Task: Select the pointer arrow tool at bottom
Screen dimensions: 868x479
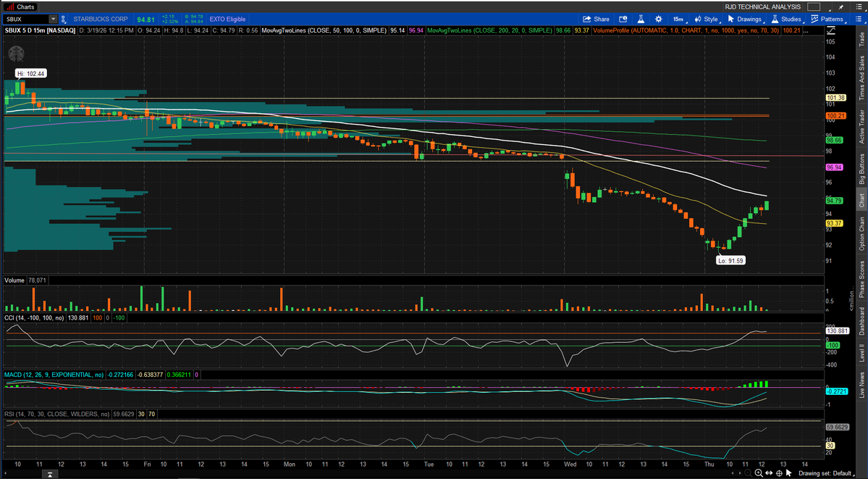Action: point(789,473)
